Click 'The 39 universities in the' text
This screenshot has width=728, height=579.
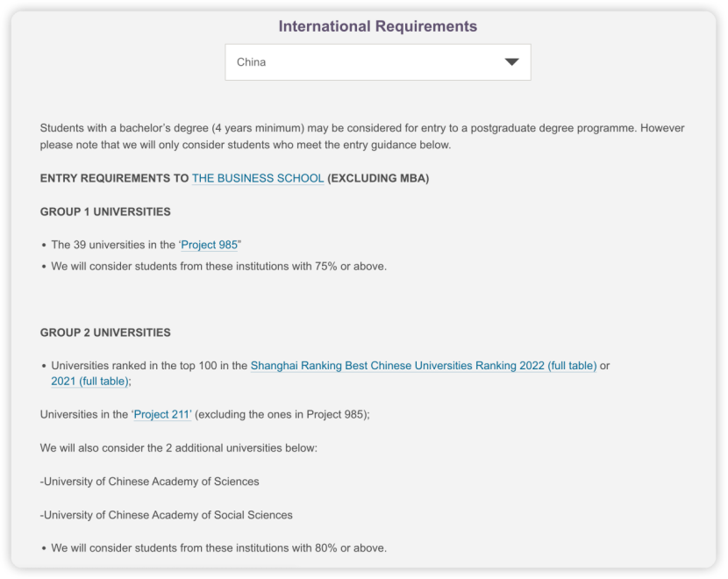[113, 245]
